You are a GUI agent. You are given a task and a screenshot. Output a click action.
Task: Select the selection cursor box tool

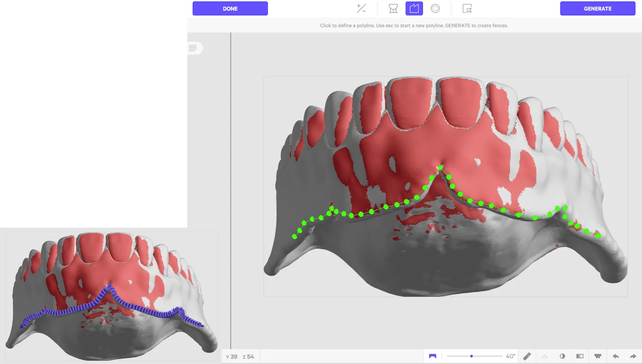click(x=467, y=8)
